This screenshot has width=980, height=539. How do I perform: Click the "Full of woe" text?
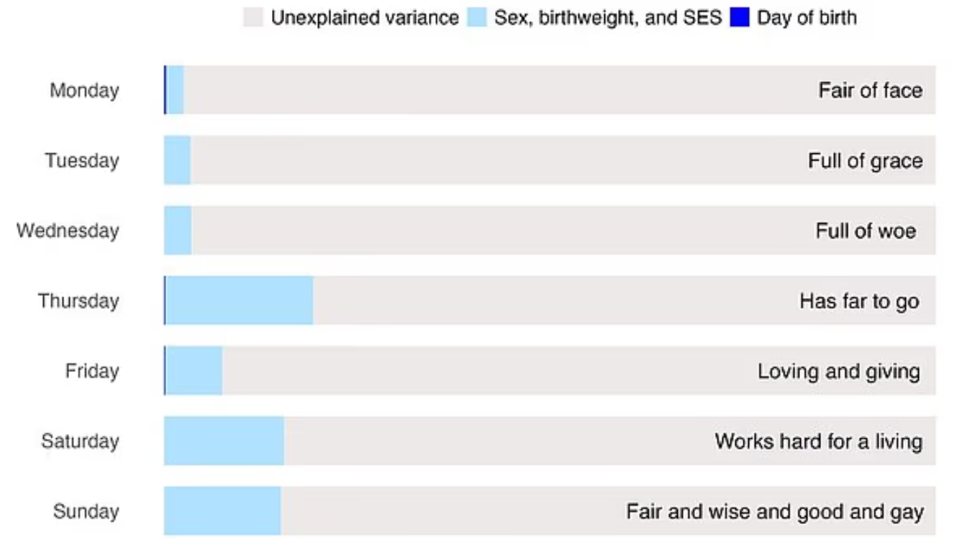coord(866,231)
